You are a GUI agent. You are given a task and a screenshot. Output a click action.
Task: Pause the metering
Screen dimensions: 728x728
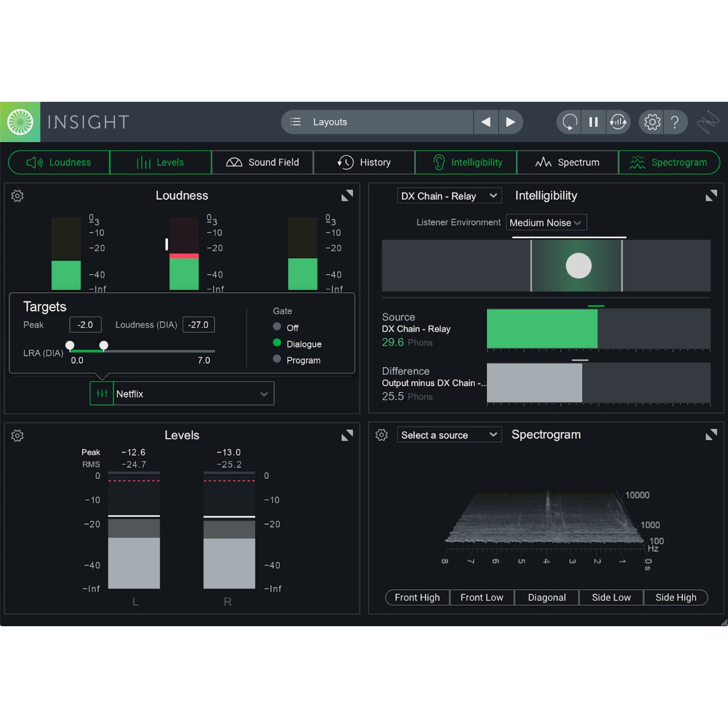pyautogui.click(x=593, y=122)
